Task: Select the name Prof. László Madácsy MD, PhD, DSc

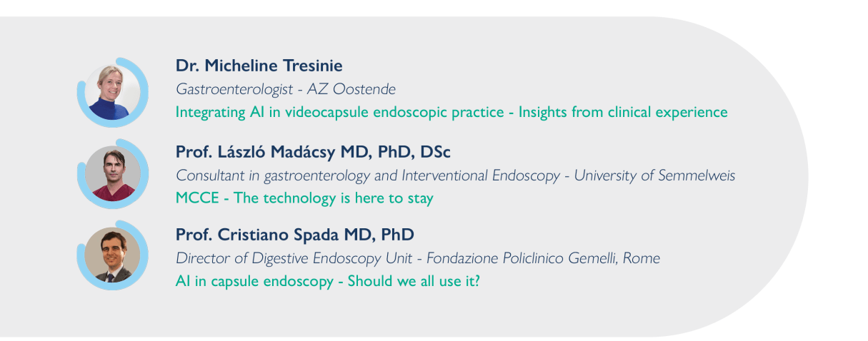Action: 313,152
